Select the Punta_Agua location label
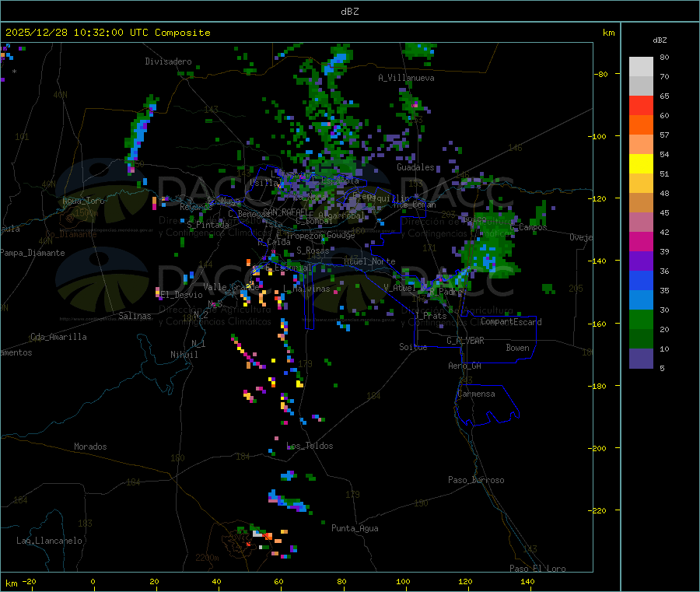Image resolution: width=700 pixels, height=592 pixels. pyautogui.click(x=355, y=529)
